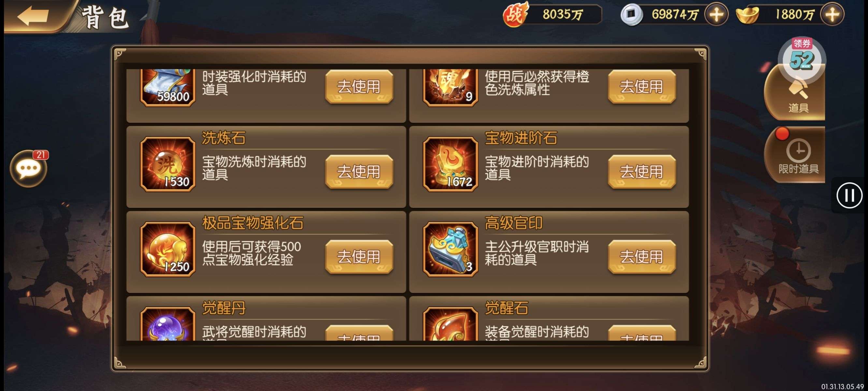Tap the 觉醒石 item icon

tap(451, 324)
